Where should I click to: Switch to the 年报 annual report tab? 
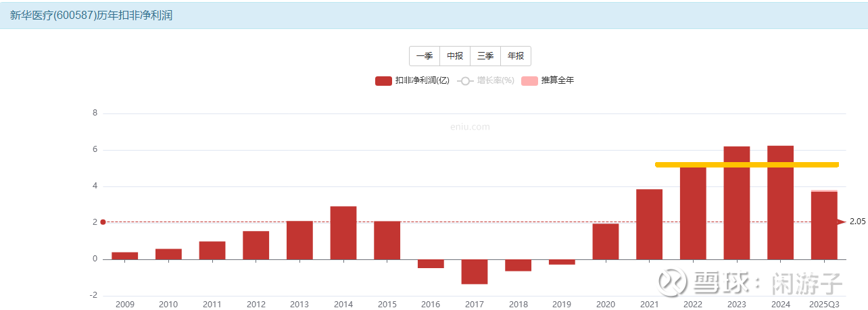tap(516, 56)
